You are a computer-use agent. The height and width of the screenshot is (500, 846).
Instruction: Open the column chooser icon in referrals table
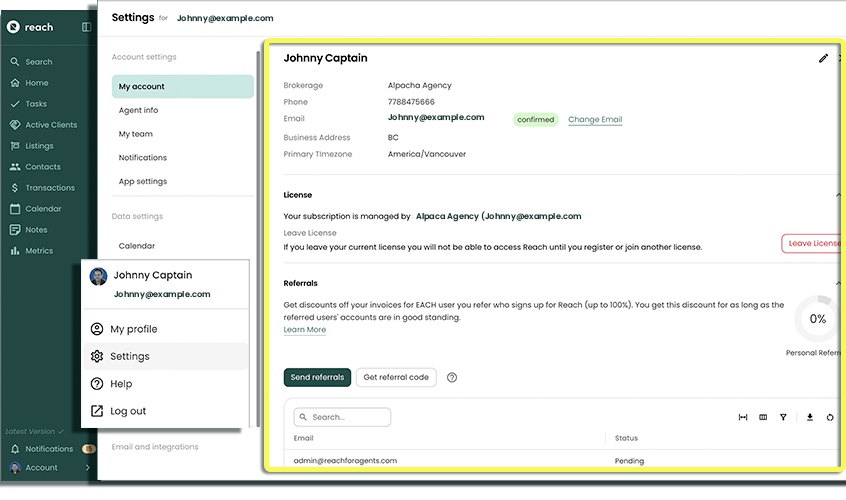[x=763, y=418]
